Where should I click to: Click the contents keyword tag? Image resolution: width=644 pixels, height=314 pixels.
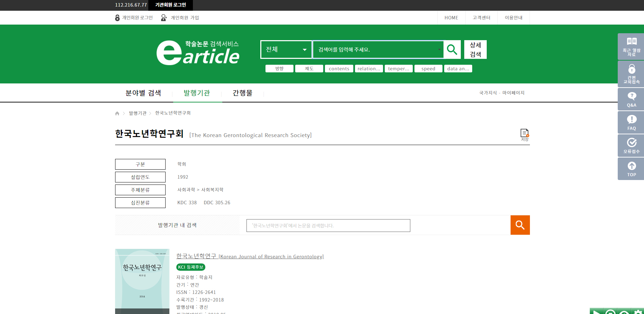pos(339,69)
